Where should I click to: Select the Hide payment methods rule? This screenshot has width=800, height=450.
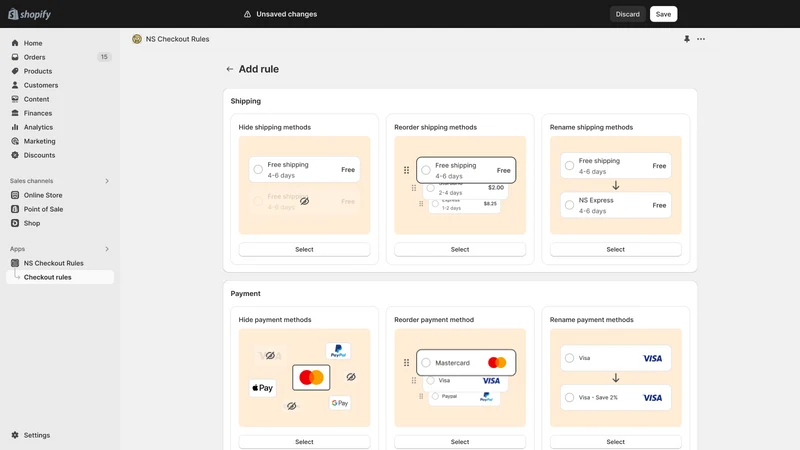[304, 442]
